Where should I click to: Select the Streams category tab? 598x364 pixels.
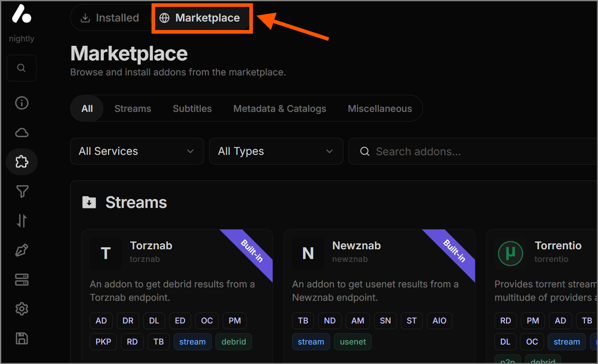[x=133, y=109]
